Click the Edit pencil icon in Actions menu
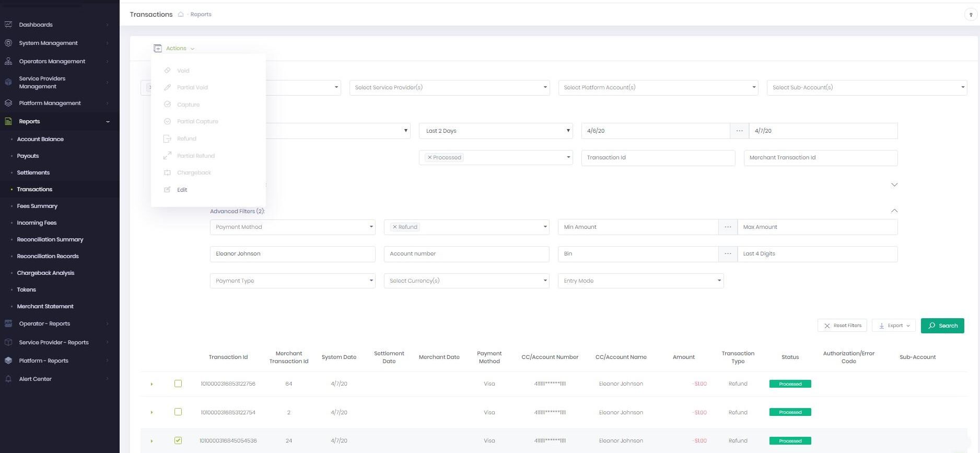Viewport: 980px width, 453px height. coord(167,190)
